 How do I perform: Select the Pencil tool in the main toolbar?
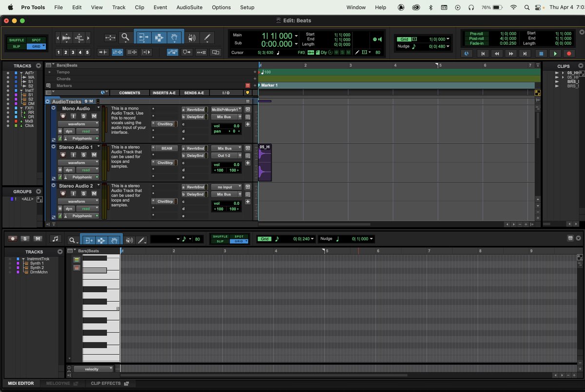coord(207,38)
